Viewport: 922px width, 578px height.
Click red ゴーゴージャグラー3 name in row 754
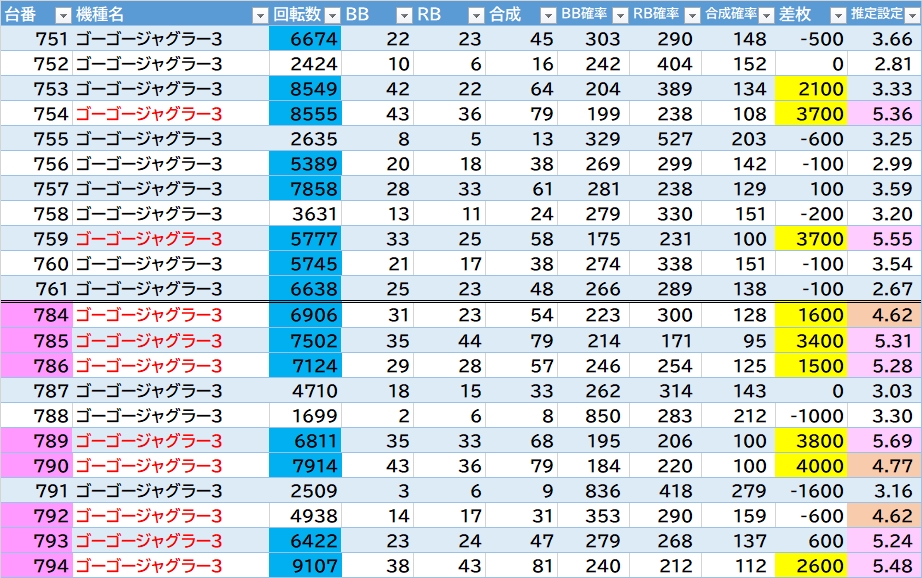point(149,113)
